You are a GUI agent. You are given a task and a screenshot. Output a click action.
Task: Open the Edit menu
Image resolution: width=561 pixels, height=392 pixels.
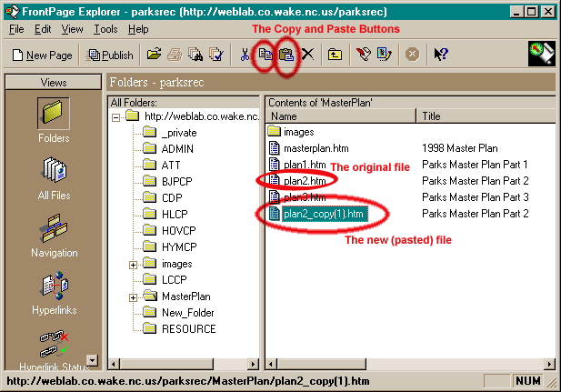(43, 29)
